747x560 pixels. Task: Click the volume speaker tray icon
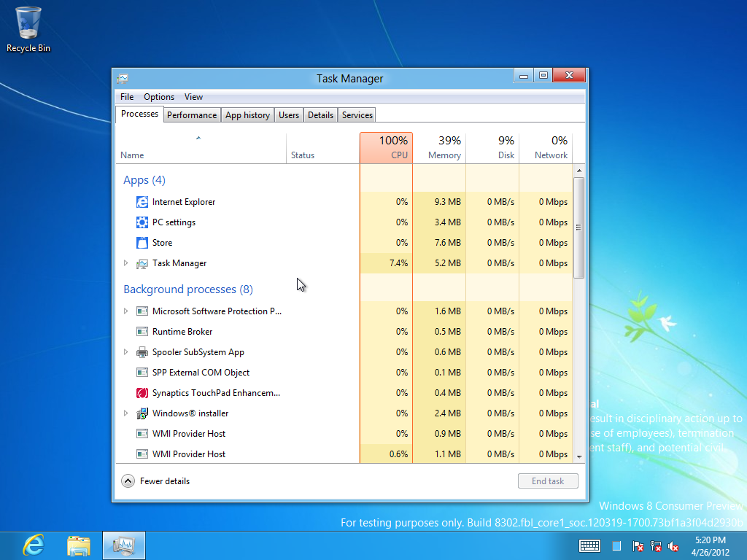[673, 545]
